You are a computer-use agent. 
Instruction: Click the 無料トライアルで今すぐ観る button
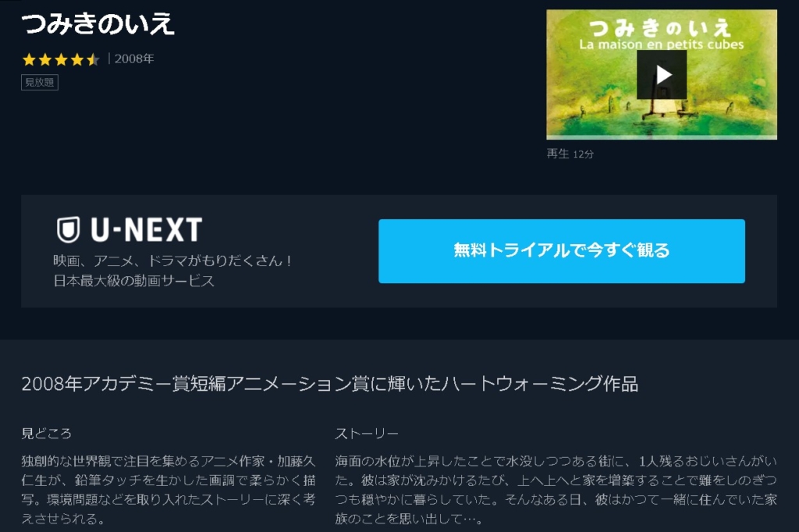562,250
